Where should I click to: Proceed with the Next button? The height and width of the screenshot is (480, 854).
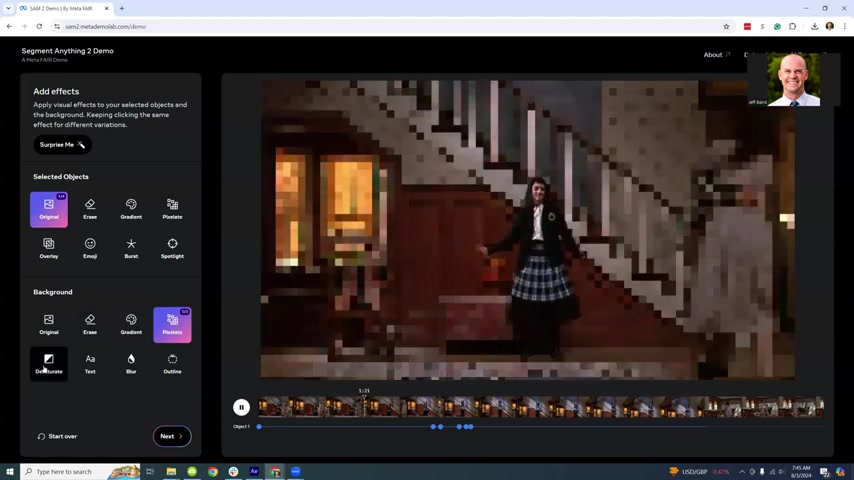click(172, 436)
